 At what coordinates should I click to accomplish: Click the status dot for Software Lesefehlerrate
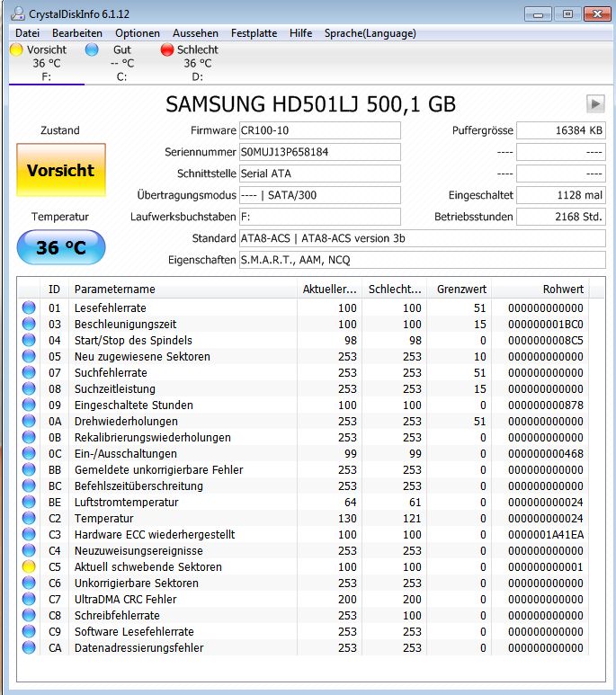click(x=29, y=631)
